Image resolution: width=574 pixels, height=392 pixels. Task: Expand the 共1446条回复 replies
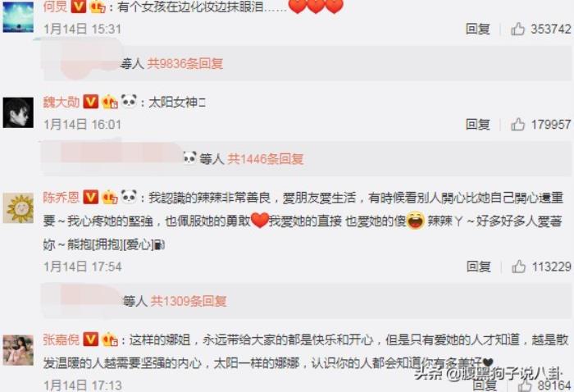266,159
